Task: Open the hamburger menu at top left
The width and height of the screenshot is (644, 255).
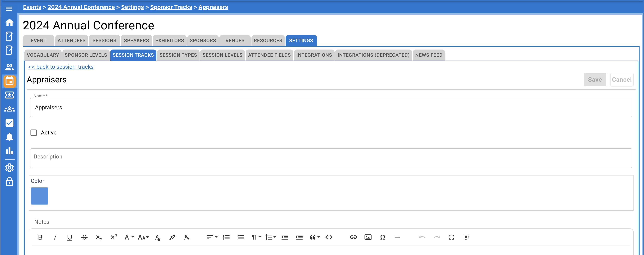Action: (9, 9)
